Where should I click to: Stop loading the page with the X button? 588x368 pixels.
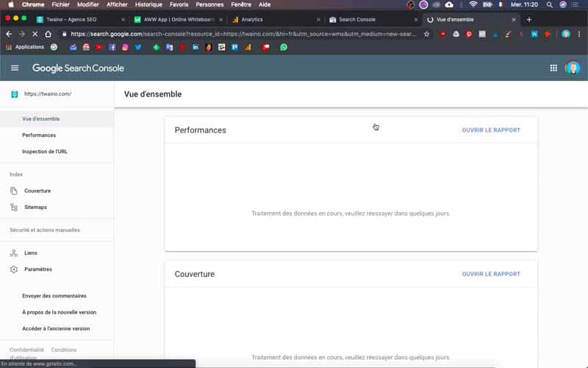click(35, 34)
